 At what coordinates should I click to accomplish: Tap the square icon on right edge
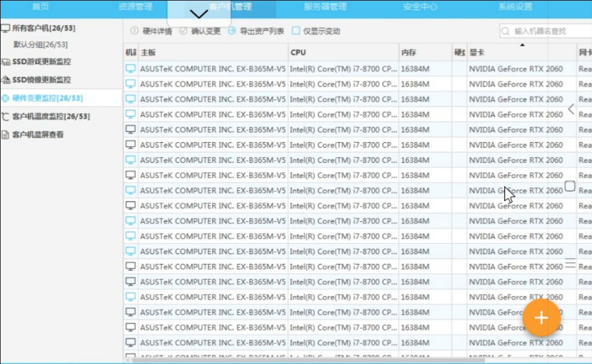click(570, 186)
